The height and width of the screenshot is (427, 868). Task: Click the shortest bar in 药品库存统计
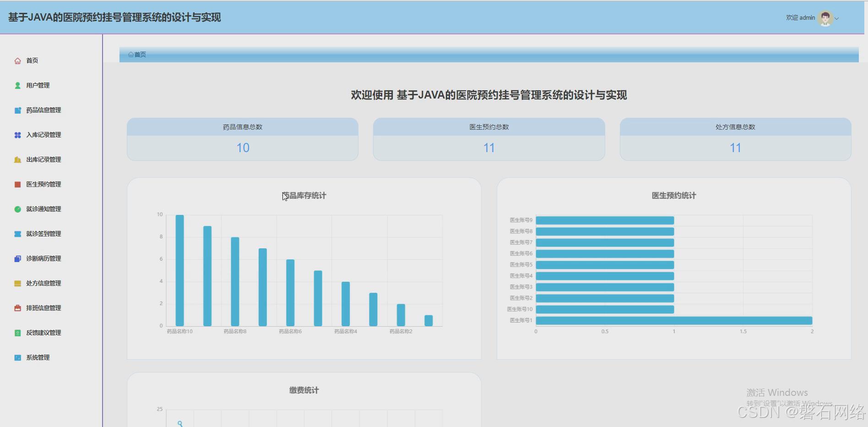[429, 321]
